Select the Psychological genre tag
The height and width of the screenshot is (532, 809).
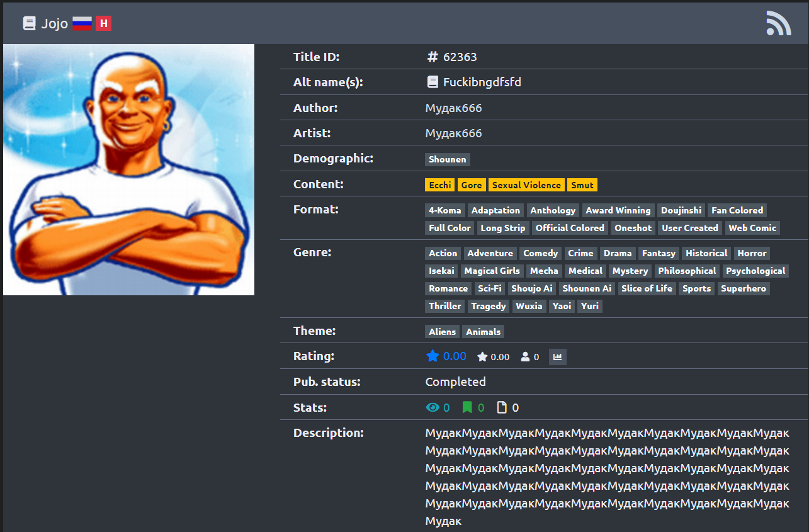tap(755, 271)
